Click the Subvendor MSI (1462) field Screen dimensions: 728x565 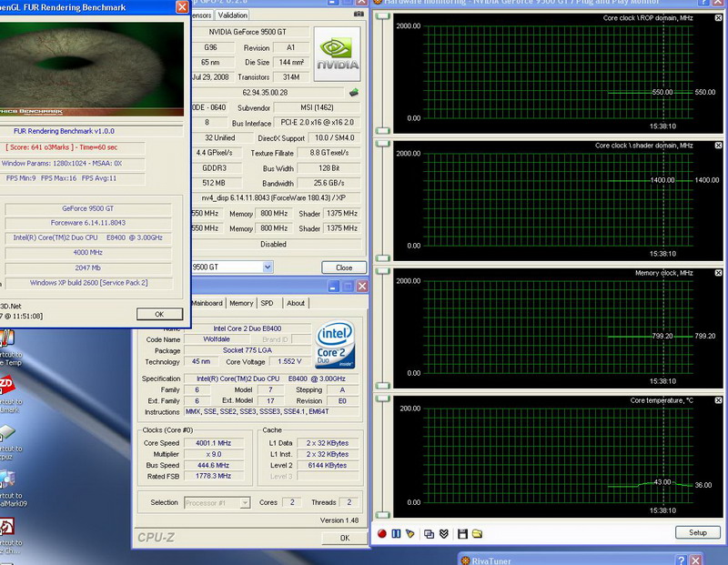pos(317,107)
